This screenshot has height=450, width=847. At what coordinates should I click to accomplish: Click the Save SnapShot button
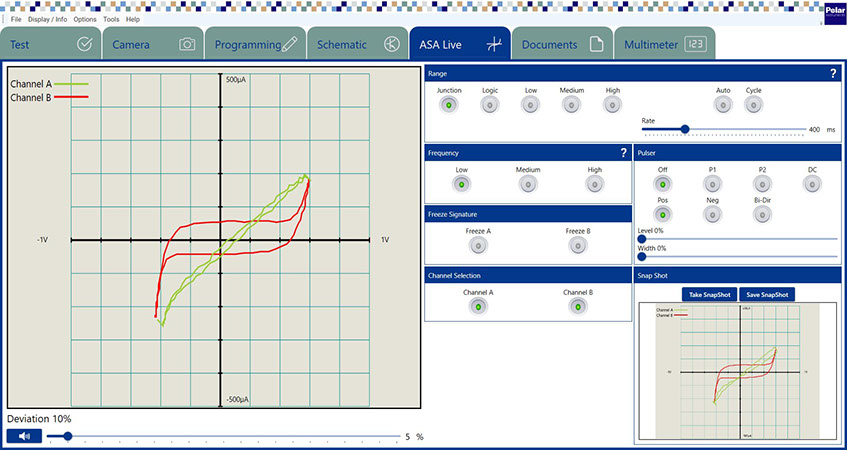click(x=768, y=294)
